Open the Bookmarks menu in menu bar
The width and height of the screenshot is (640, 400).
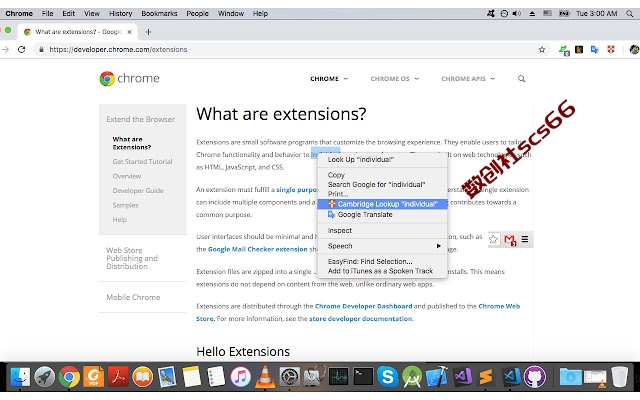click(159, 13)
